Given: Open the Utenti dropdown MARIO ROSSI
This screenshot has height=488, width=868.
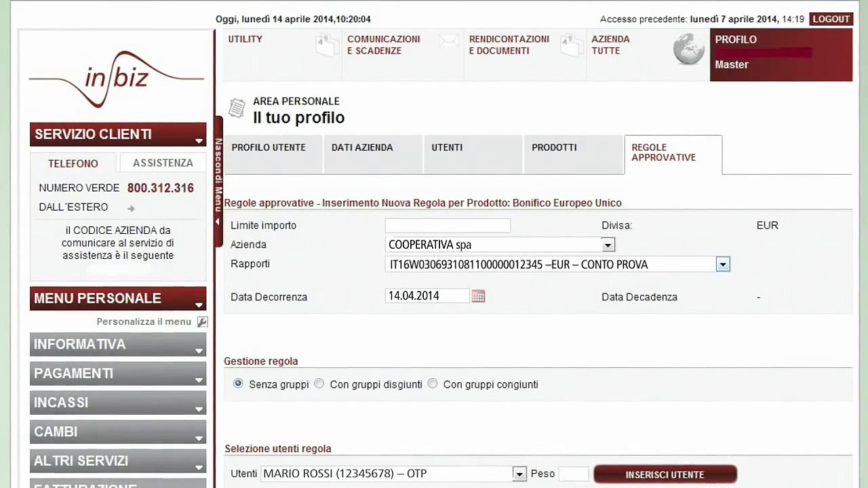Looking at the screenshot, I should pos(519,474).
